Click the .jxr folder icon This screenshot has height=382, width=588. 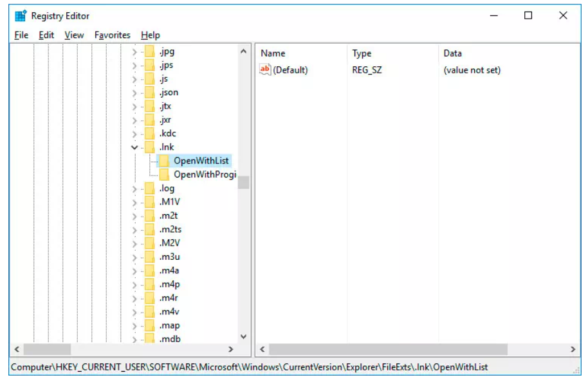point(150,120)
